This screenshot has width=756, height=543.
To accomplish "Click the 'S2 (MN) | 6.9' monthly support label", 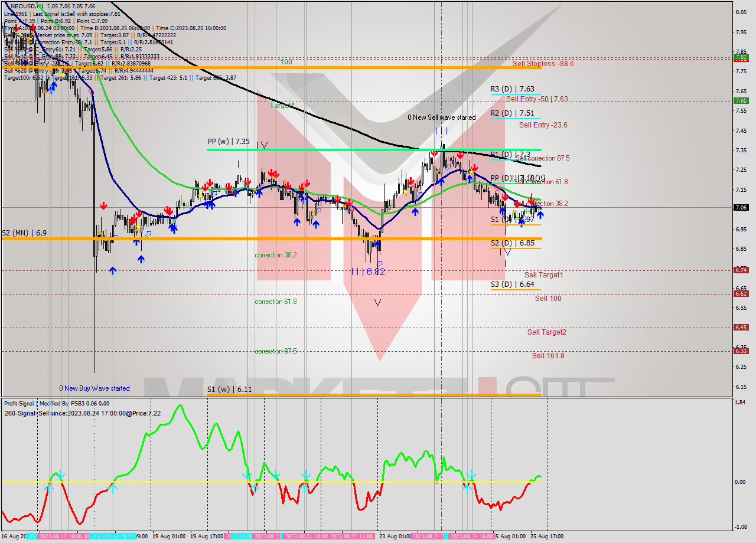I will (x=24, y=233).
